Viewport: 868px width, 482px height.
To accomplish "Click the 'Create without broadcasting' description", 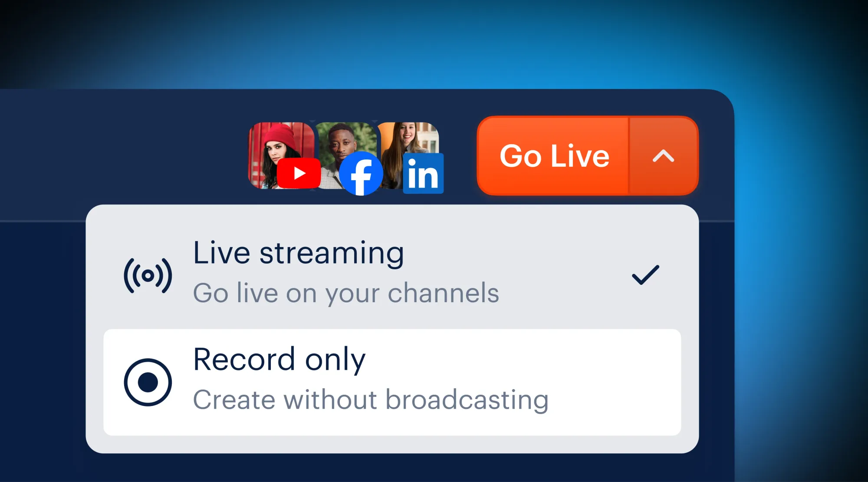I will click(371, 399).
